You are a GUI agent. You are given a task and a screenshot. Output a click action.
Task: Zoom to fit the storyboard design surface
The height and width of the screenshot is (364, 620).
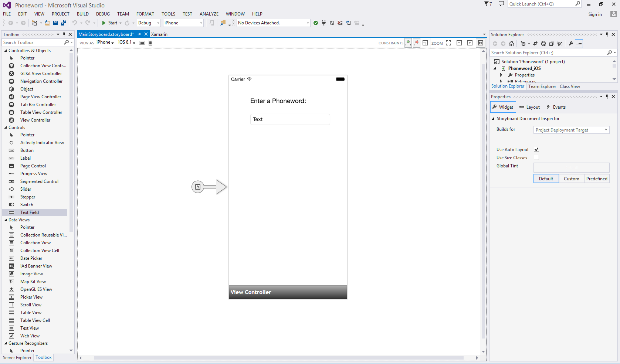pos(448,43)
